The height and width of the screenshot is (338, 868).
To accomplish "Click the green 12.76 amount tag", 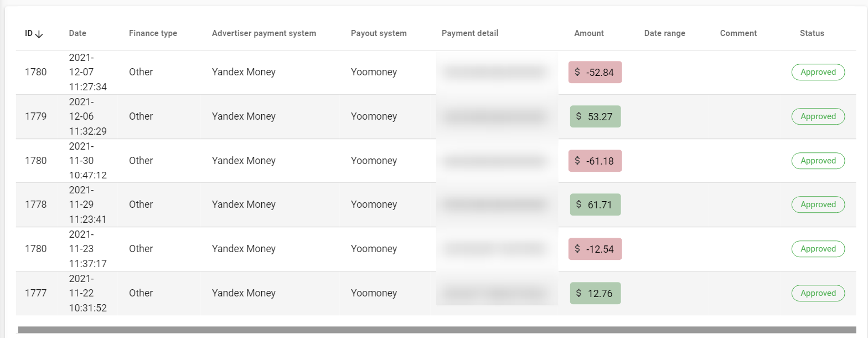I will click(x=595, y=293).
